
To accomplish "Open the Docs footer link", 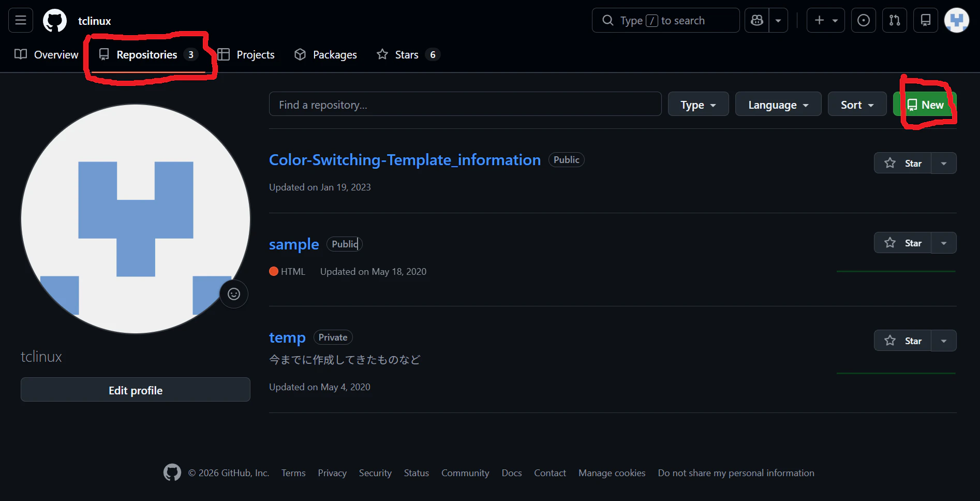I will point(512,473).
